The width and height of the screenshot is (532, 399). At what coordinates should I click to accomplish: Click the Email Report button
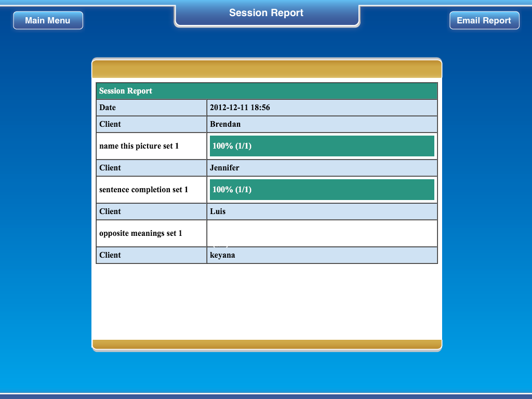click(x=484, y=20)
